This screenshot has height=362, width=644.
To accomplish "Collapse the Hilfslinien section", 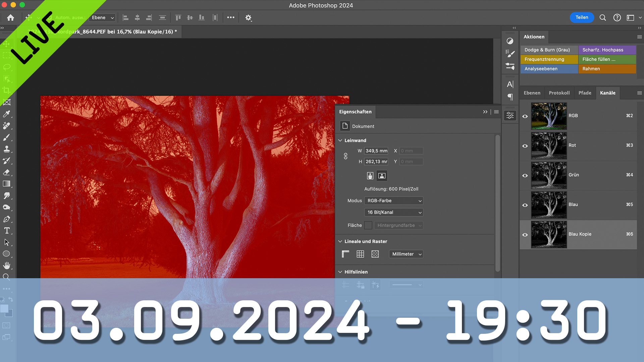I will [x=340, y=272].
